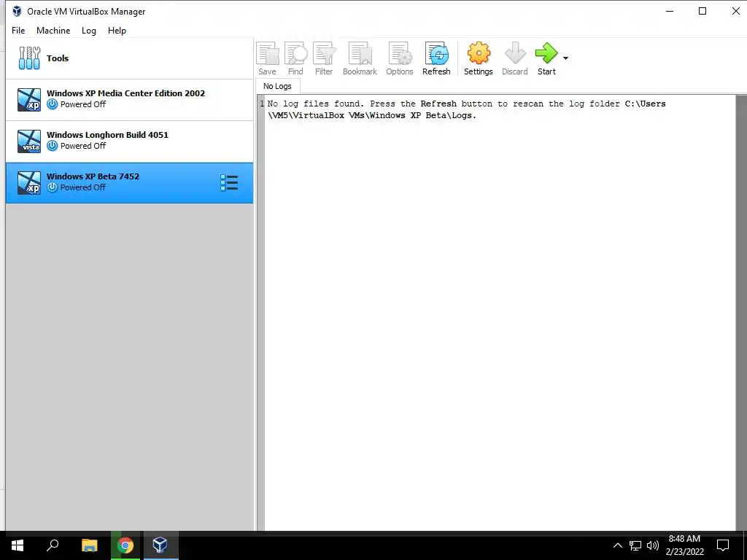Open File Explorer from taskbar

coord(89,545)
